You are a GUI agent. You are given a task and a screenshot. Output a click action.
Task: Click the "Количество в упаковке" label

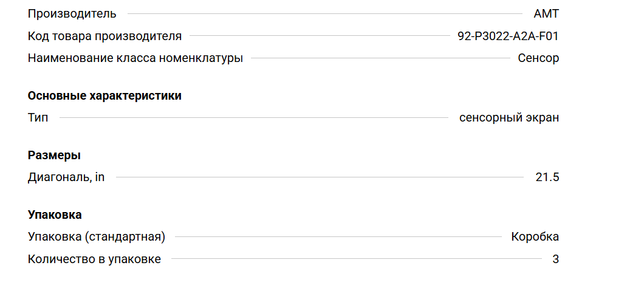(94, 259)
